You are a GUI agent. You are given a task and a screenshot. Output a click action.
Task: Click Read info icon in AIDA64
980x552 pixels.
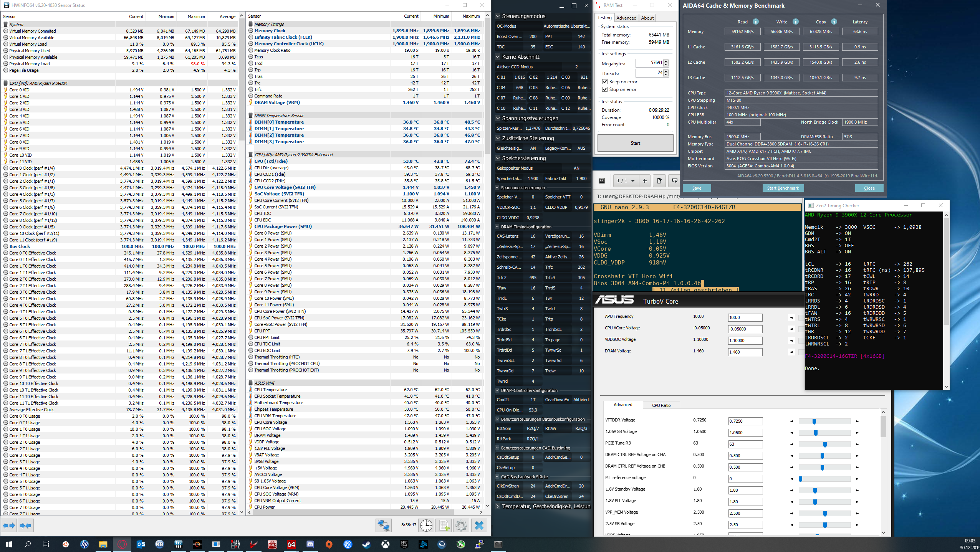(755, 22)
